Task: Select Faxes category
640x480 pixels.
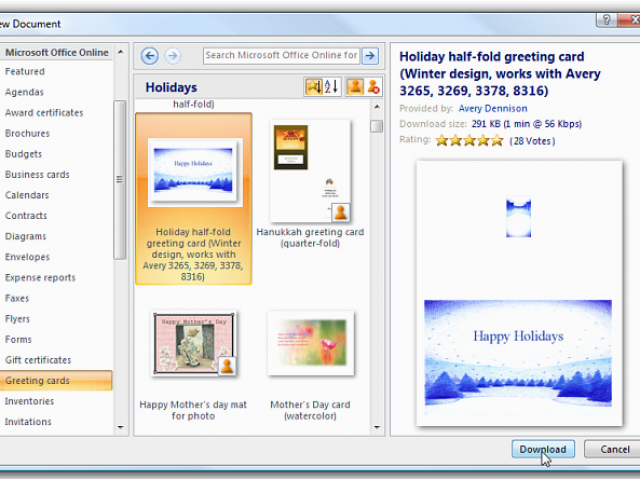Action: [17, 298]
